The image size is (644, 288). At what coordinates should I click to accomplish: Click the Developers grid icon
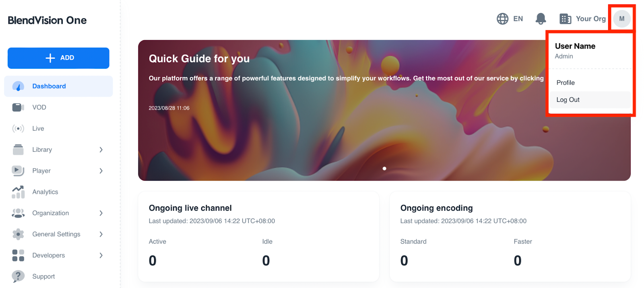(18, 255)
